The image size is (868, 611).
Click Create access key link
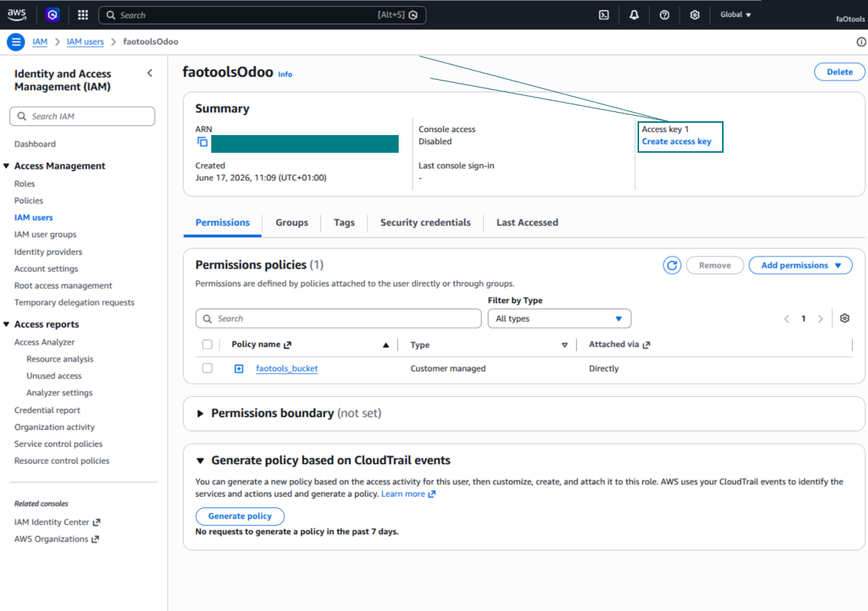click(677, 141)
